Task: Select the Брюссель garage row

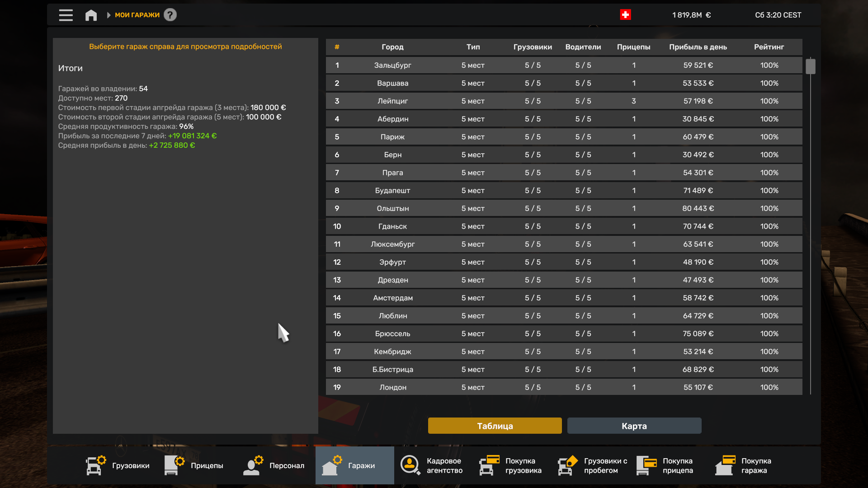Action: coord(564,333)
